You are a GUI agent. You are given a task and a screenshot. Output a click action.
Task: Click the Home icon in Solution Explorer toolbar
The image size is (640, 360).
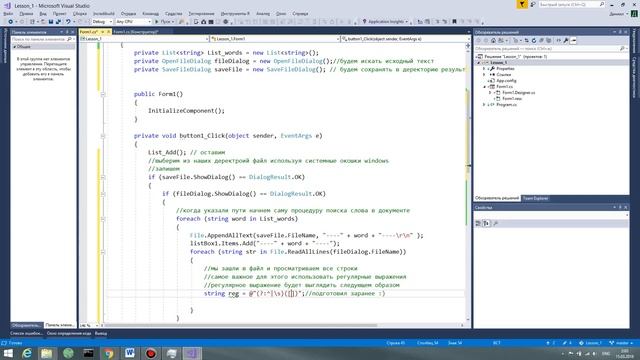[x=493, y=40]
